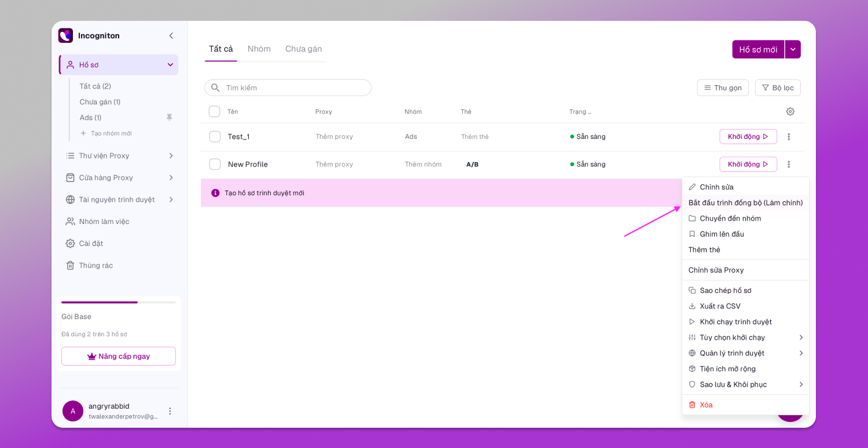
Task: Expand the Cửa hàng Proxy chevron
Action: 171,178
